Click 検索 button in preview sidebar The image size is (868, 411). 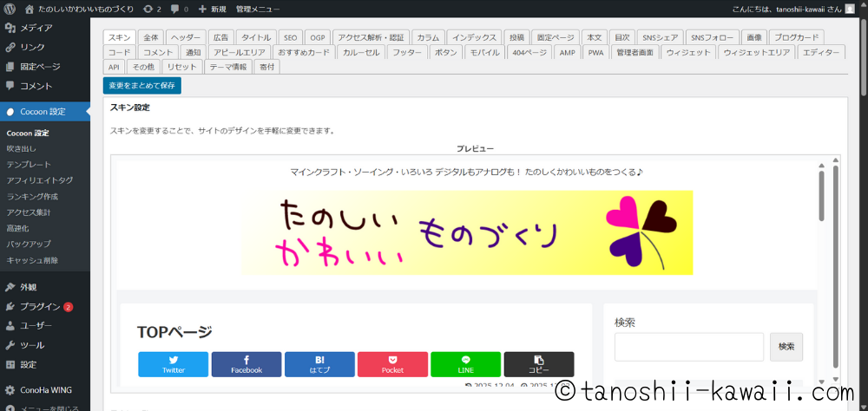(x=786, y=347)
